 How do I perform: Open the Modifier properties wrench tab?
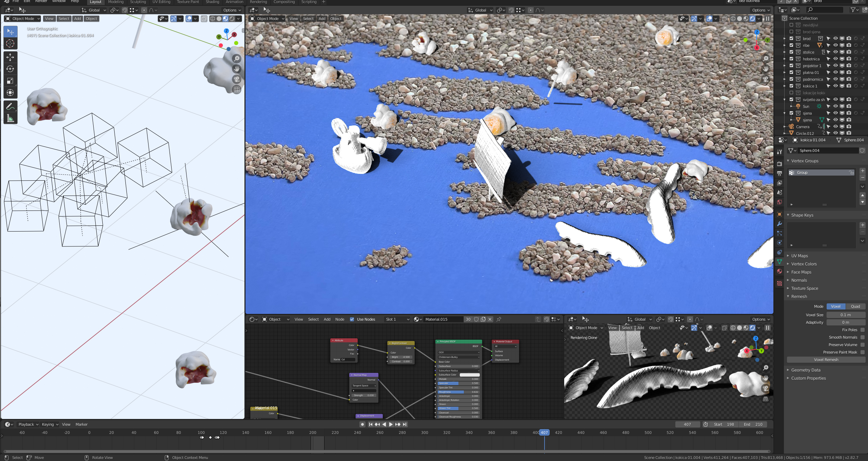click(x=780, y=224)
